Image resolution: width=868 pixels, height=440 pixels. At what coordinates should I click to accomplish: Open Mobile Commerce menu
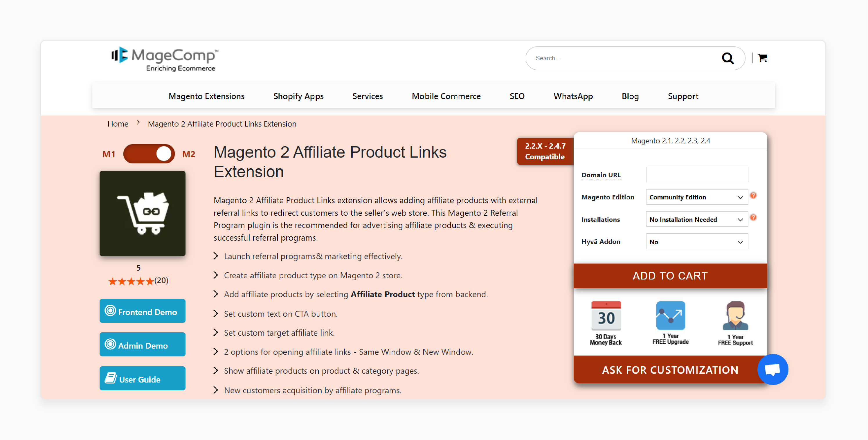(446, 96)
